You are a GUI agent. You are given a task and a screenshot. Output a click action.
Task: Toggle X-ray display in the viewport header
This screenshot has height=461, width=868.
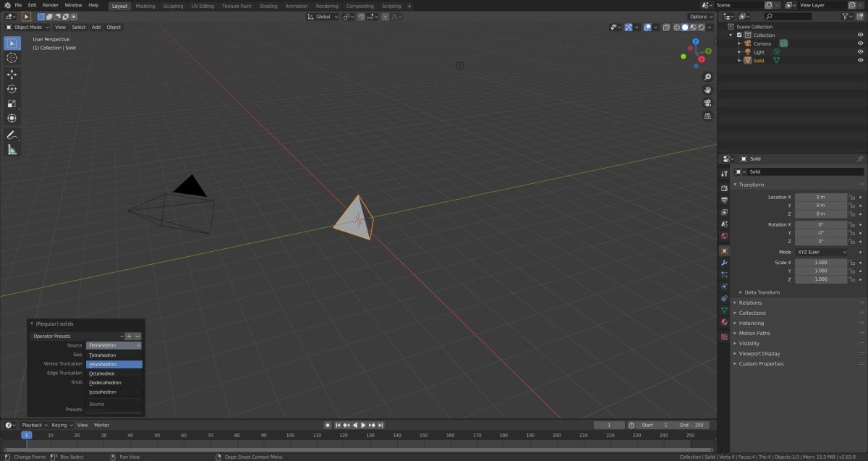pyautogui.click(x=667, y=28)
